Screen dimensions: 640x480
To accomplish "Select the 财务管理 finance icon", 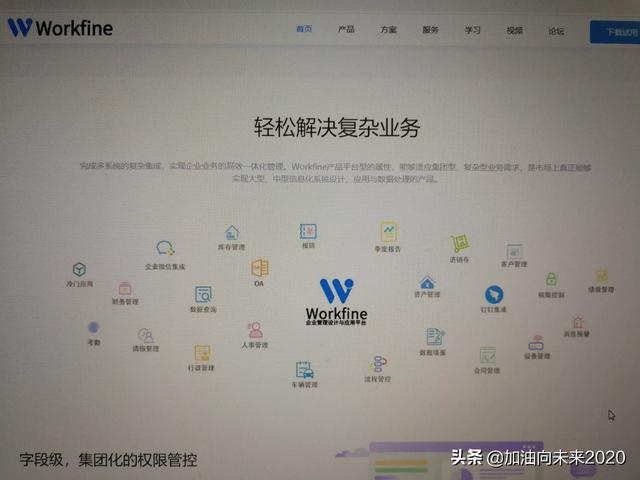I will click(x=125, y=288).
